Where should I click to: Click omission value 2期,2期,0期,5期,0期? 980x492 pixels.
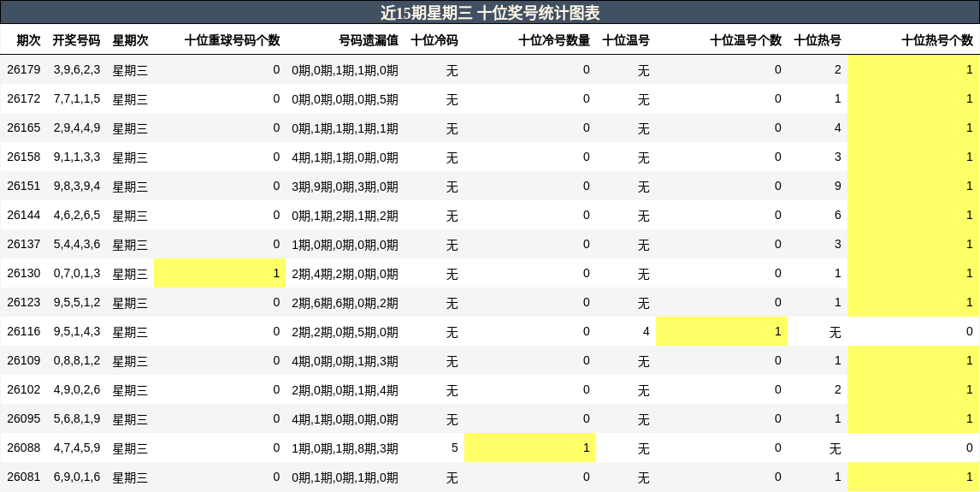(x=345, y=332)
